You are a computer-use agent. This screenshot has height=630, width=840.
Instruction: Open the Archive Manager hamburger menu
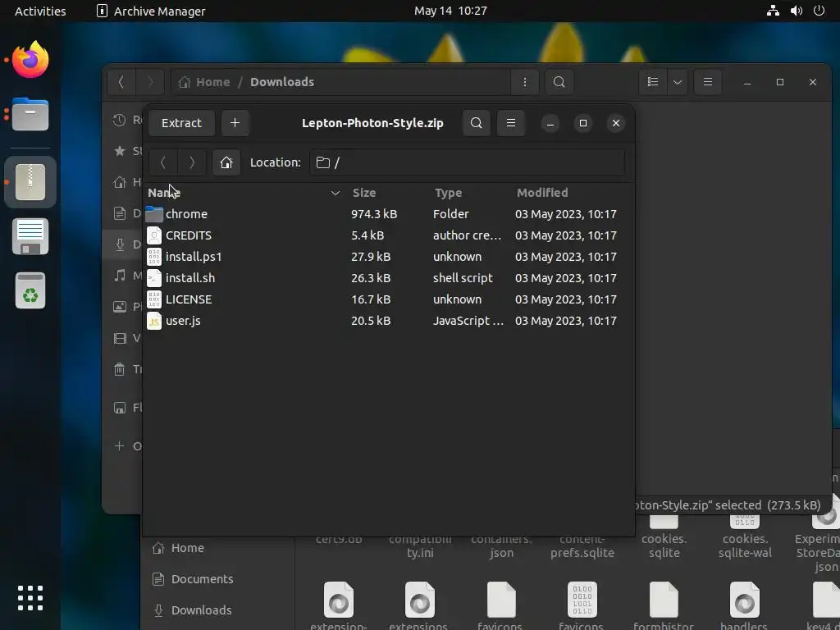[511, 123]
